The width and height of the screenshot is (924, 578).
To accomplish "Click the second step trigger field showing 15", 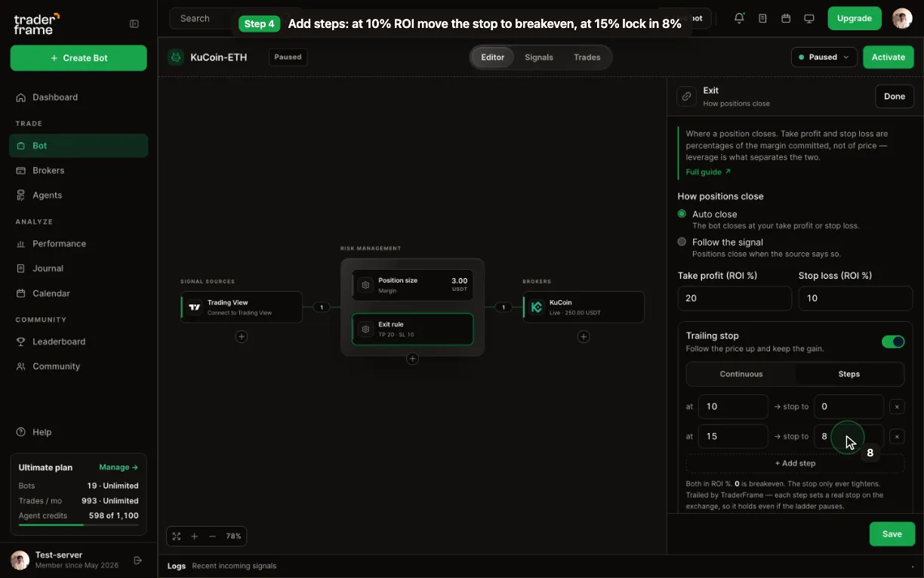I will (733, 437).
